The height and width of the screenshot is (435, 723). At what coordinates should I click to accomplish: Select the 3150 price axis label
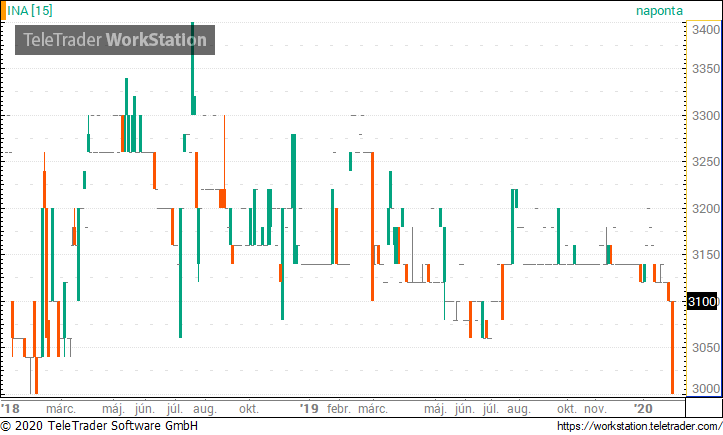tap(705, 255)
